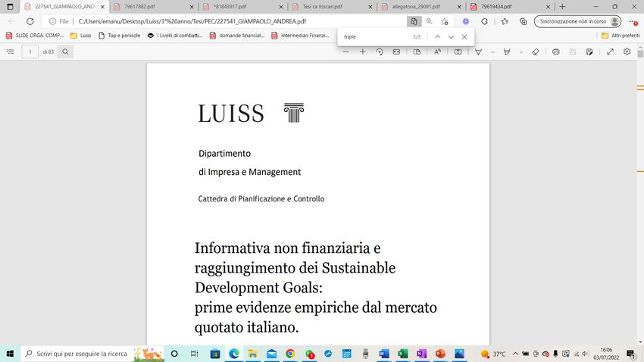Click the zoom magnifier icon in address bar

pos(429,21)
